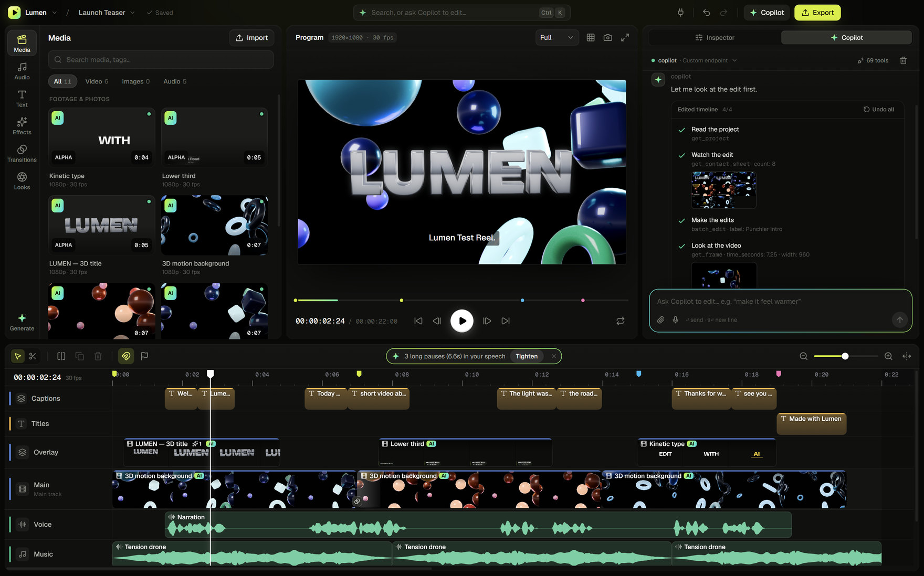Image resolution: width=924 pixels, height=576 pixels.
Task: Select the razor scissors tool
Action: click(33, 356)
